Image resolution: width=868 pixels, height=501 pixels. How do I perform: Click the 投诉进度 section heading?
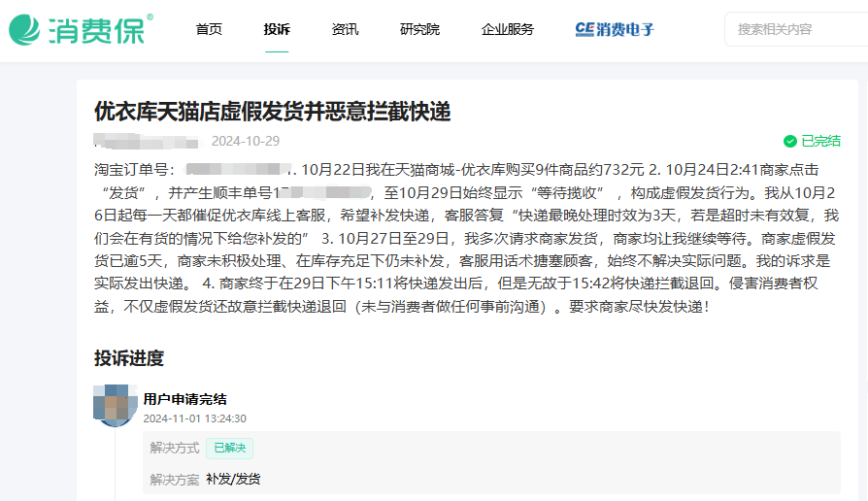[129, 358]
